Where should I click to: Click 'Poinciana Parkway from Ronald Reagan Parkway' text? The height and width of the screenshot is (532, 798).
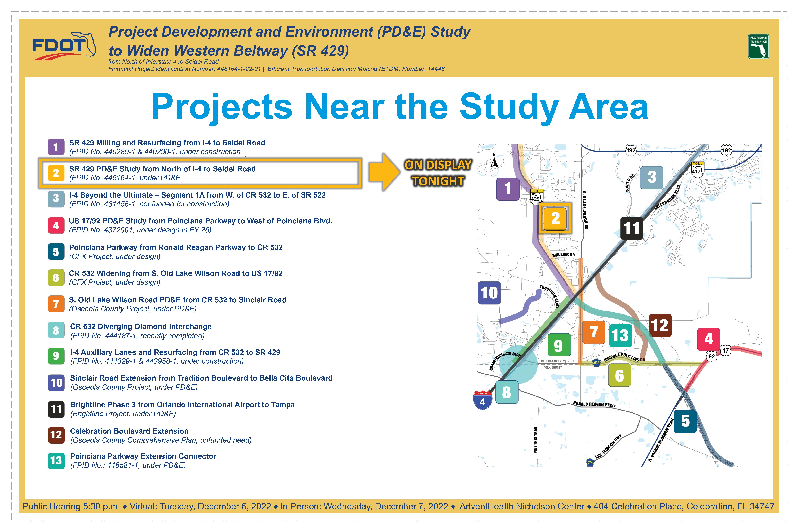point(176,247)
